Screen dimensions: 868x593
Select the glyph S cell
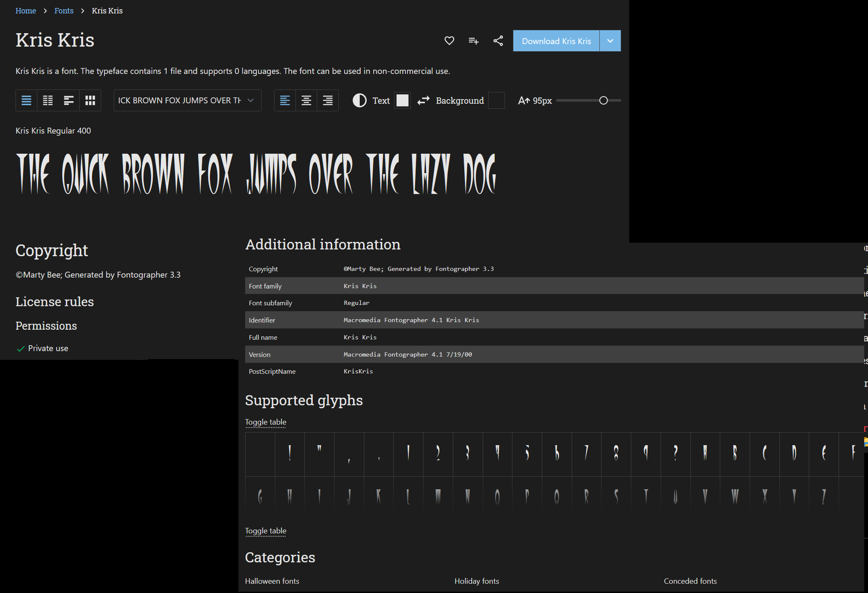[x=616, y=497]
